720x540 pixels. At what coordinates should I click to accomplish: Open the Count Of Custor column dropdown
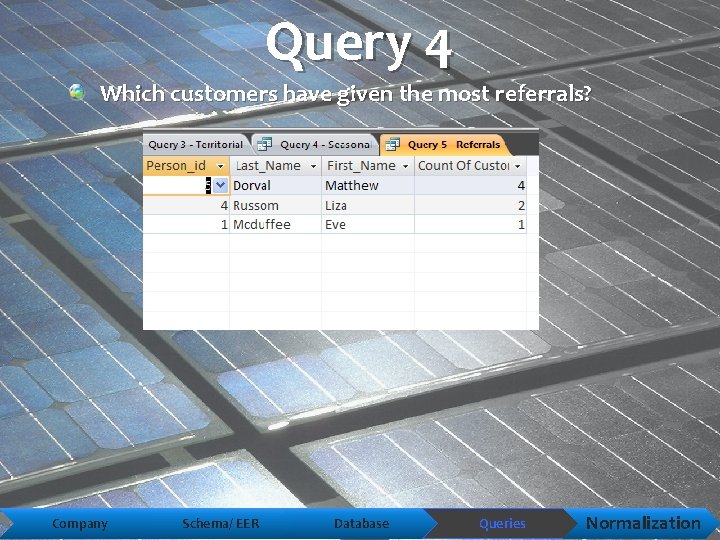[518, 166]
